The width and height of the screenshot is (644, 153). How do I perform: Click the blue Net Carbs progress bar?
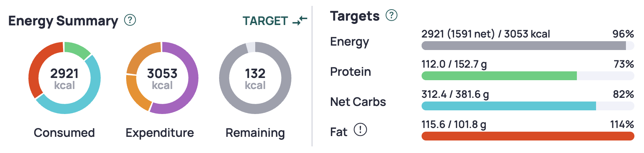(508, 106)
